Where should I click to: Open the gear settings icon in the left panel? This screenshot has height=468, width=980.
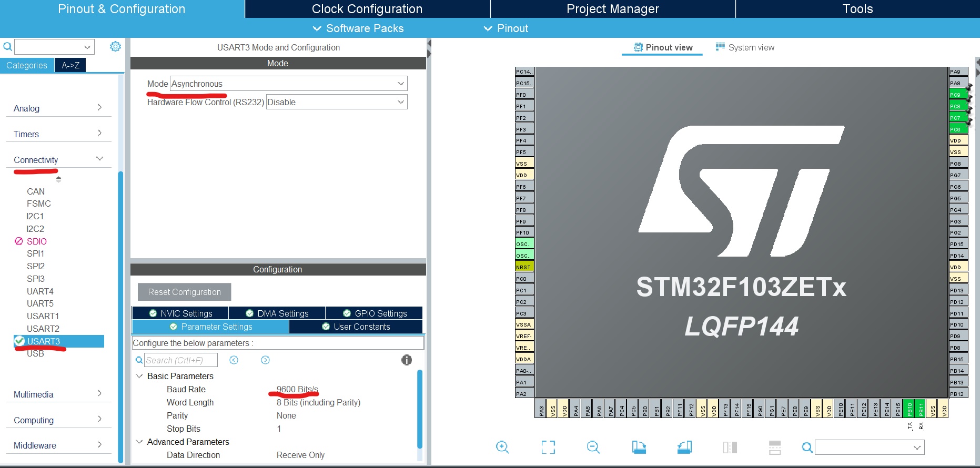(x=115, y=46)
